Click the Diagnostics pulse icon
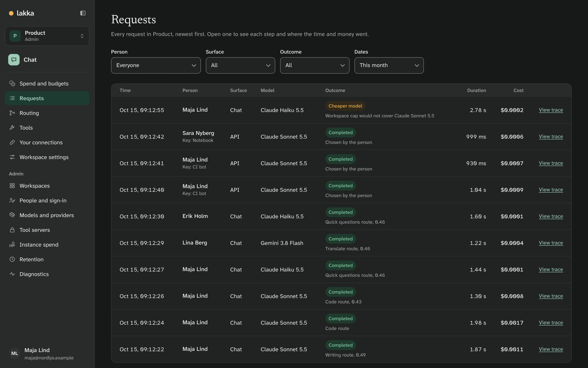 click(x=12, y=274)
